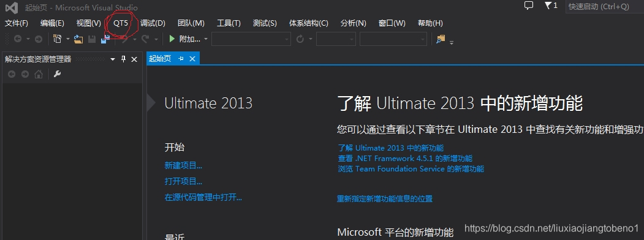This screenshot has height=240, width=644.
Task: Open the last empty toolbar combo box
Action: coord(393,39)
